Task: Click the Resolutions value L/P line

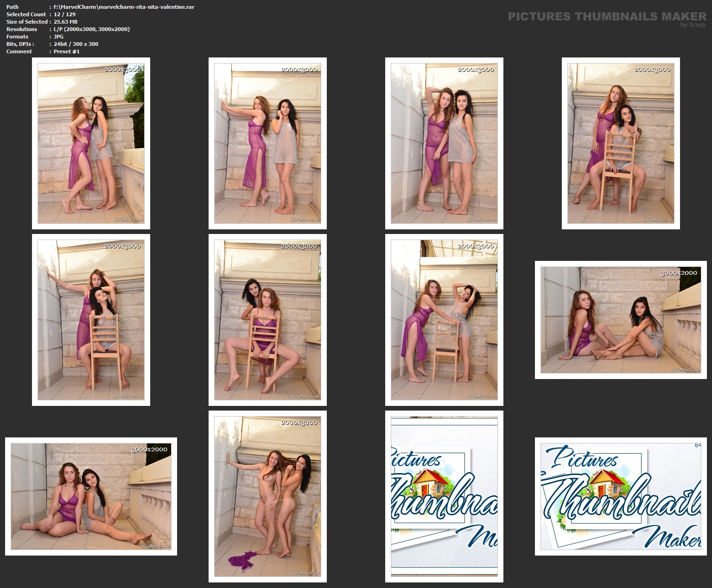Action: [91, 29]
